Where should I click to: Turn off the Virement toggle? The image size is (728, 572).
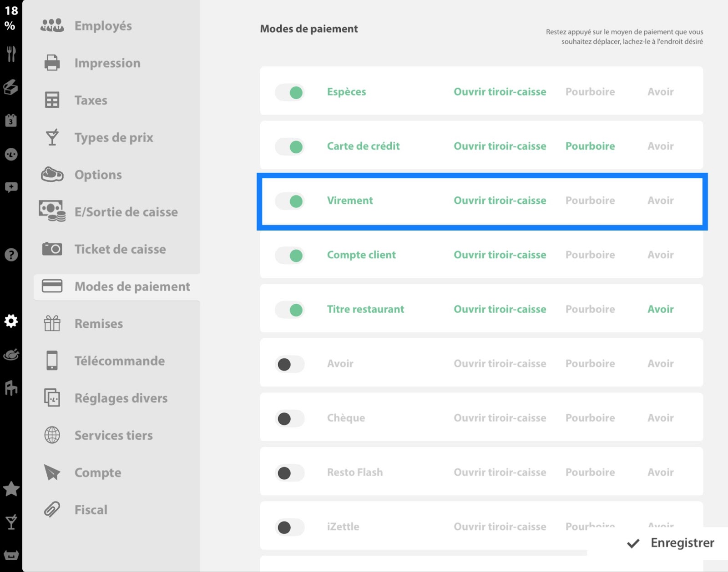(289, 201)
